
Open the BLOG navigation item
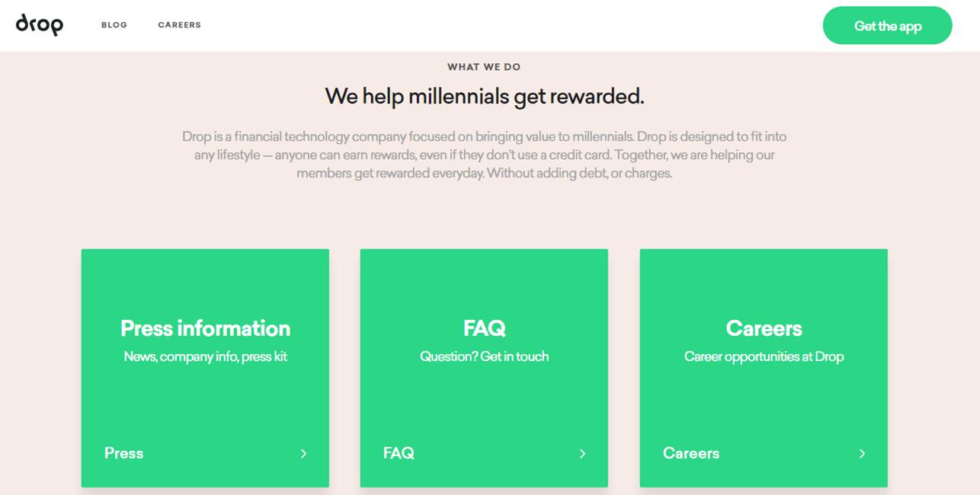[x=114, y=24]
